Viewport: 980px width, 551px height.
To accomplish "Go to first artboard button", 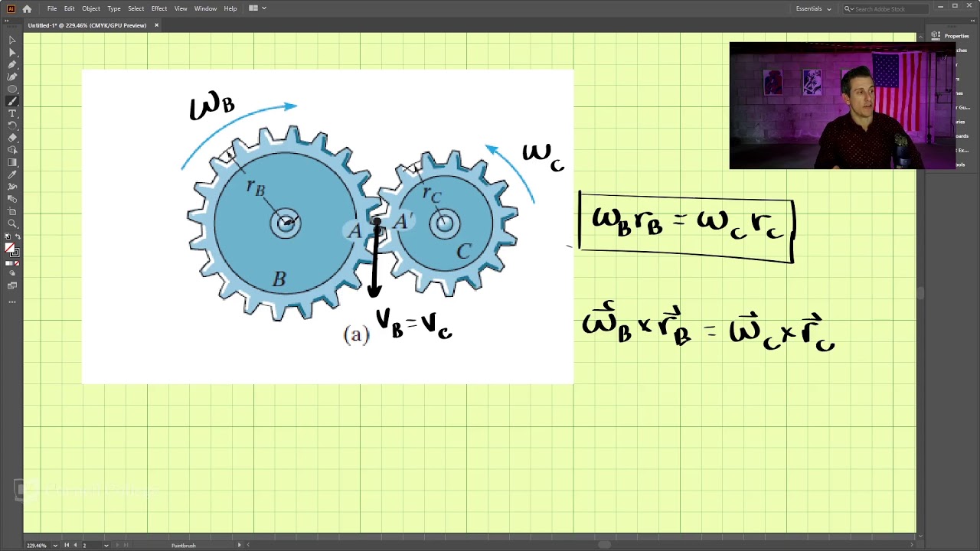I will click(x=67, y=546).
